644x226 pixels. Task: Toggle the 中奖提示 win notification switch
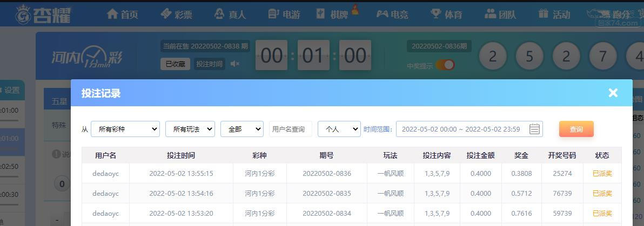445,65
